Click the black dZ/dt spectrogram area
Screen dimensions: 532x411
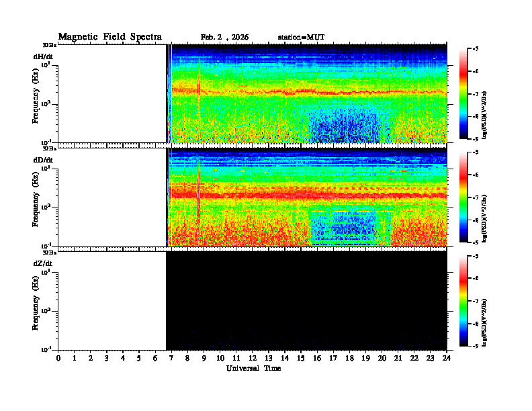pos(306,300)
